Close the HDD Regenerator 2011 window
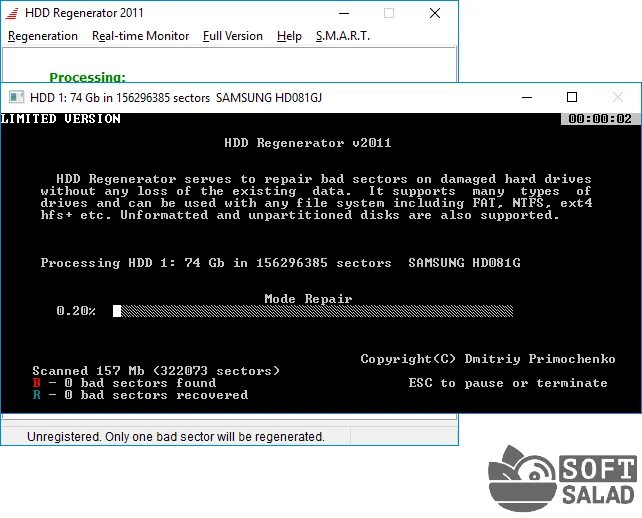Viewport: 642px width, 518px height. pyautogui.click(x=435, y=13)
